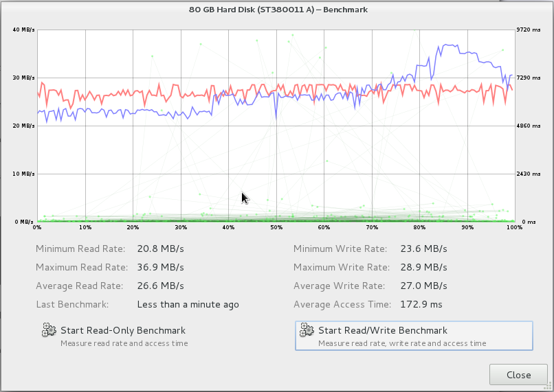Click the 100% mark on the graph axis
This screenshot has height=392, width=554.
[x=514, y=227]
